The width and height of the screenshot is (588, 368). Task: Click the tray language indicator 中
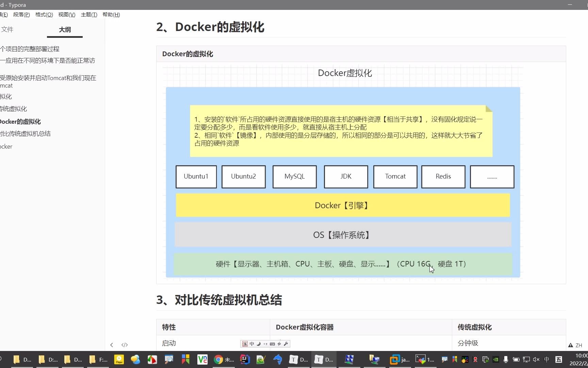547,359
